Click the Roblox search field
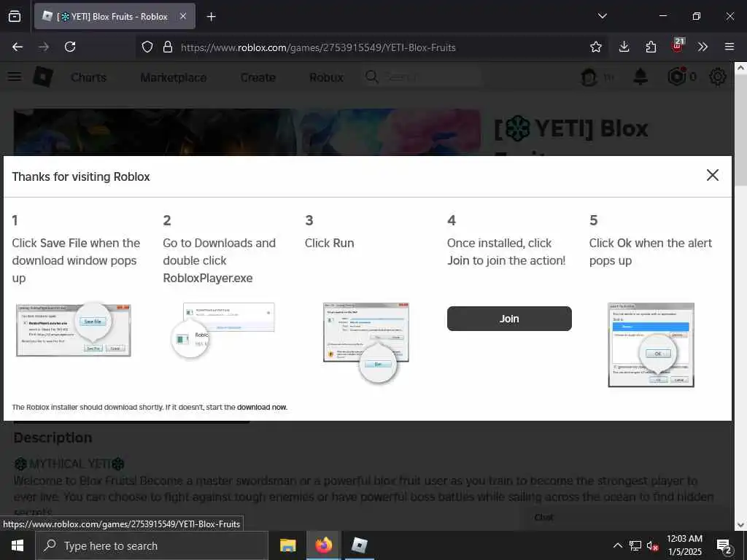This screenshot has width=747, height=560. click(422, 77)
